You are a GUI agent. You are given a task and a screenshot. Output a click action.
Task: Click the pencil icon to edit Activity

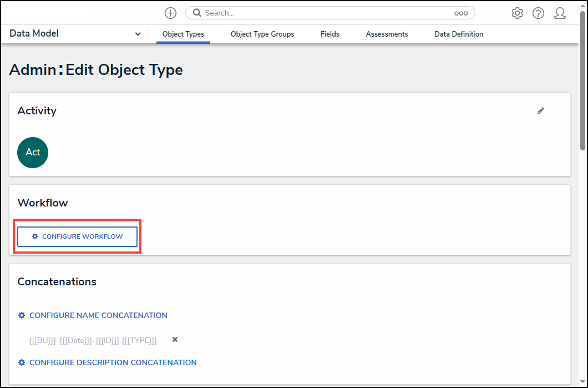click(x=541, y=110)
